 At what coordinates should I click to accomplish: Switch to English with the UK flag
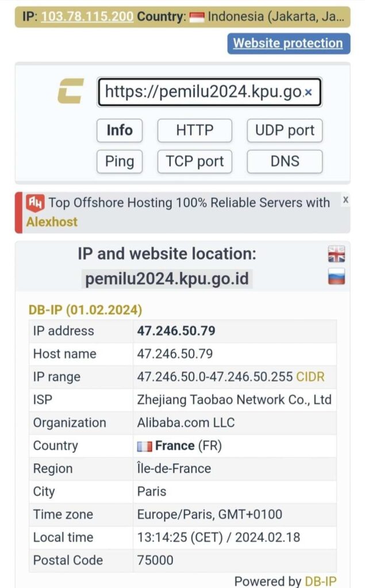tap(336, 254)
